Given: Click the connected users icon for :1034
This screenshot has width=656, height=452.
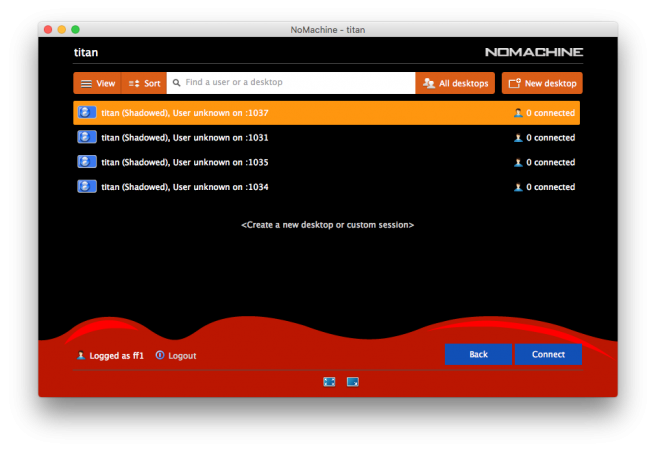Looking at the screenshot, I should 518,187.
